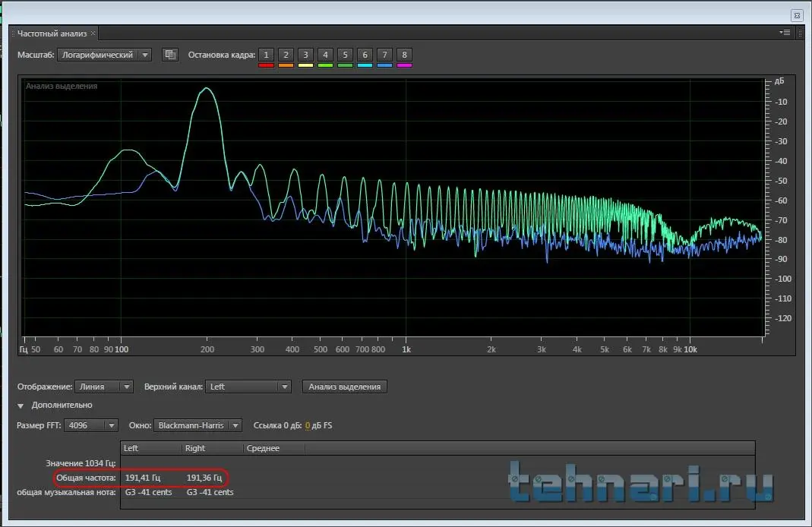Toggle hold frame button 1

[x=266, y=55]
